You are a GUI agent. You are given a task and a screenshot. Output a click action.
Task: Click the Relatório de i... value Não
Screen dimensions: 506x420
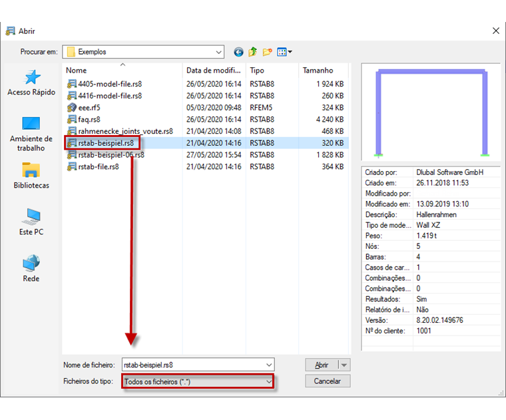pos(422,310)
